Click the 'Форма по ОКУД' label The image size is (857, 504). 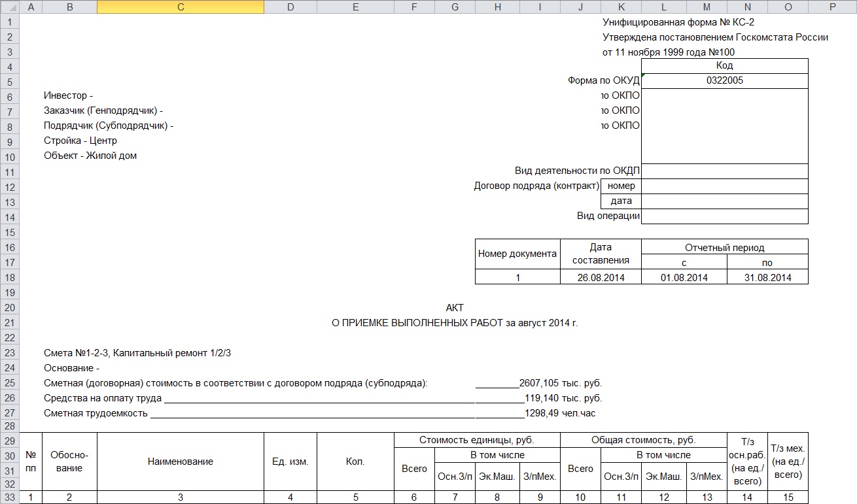604,81
